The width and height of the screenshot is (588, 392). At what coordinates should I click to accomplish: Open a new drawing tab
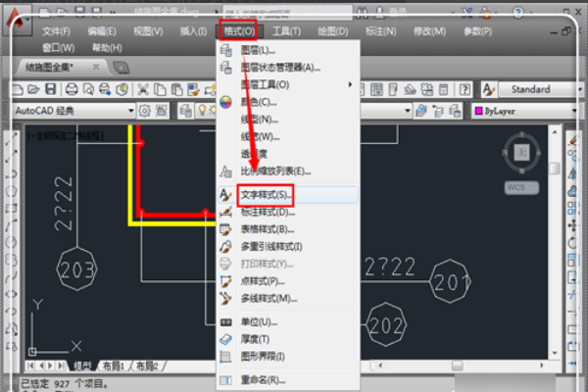(121, 68)
